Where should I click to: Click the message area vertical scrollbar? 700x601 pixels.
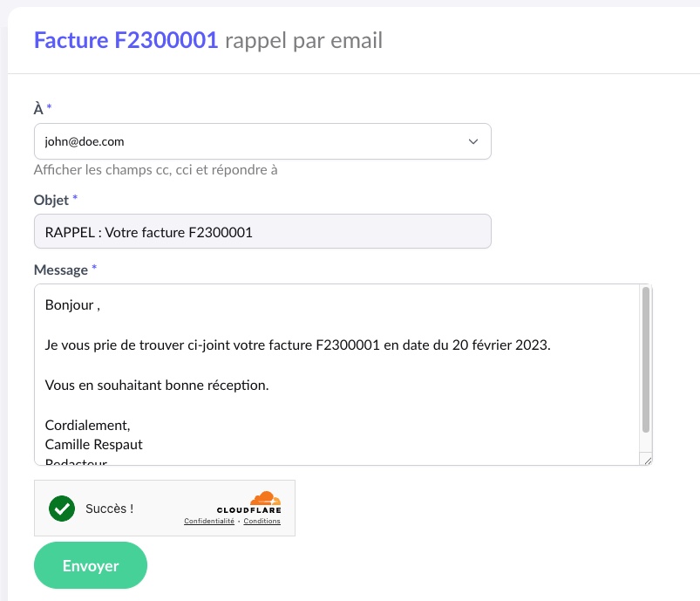[x=646, y=359]
